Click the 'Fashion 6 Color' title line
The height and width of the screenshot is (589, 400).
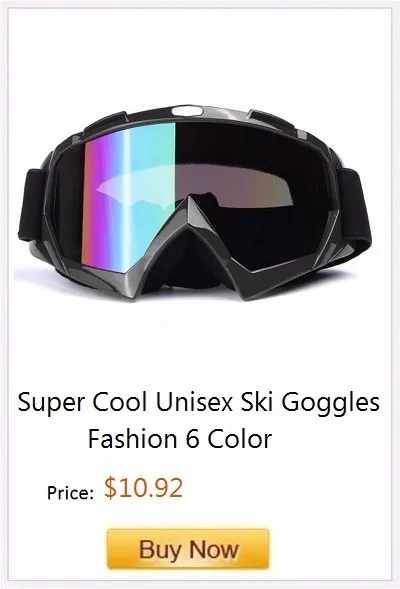(x=180, y=438)
